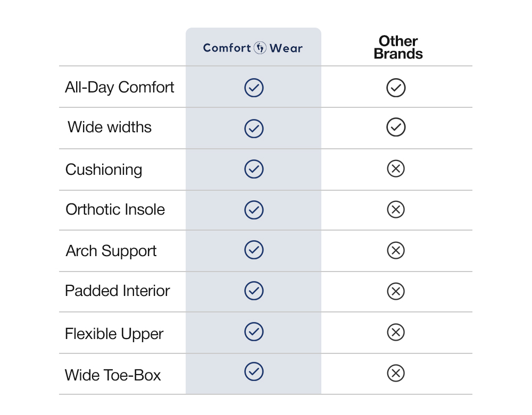Click Comfort Wear checkmark for Orthotic Insole
The height and width of the screenshot is (415, 532).
(254, 210)
